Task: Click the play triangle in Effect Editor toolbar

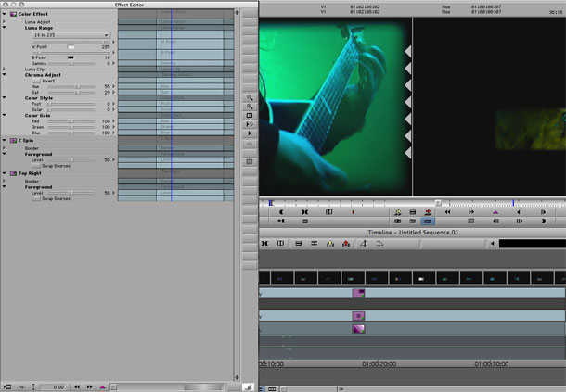Action: pos(249,133)
